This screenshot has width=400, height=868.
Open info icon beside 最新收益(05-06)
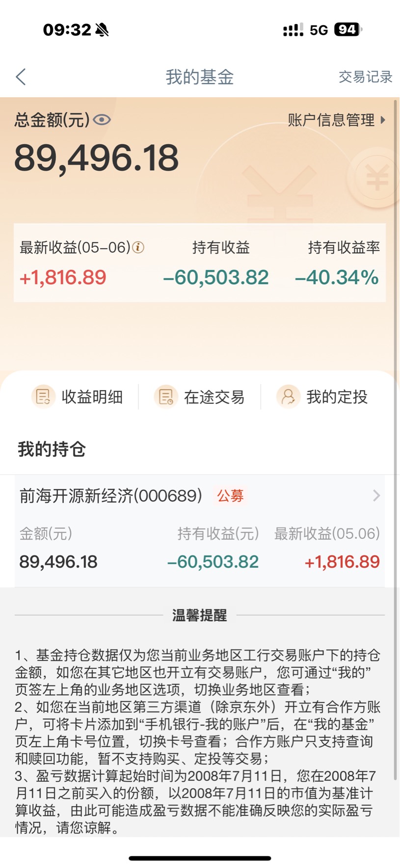coord(138,247)
